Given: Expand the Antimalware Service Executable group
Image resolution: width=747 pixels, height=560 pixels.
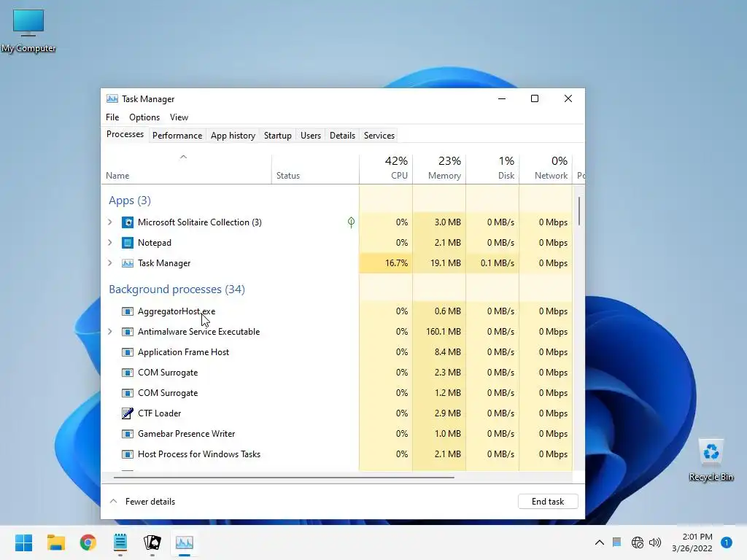Looking at the screenshot, I should (x=110, y=332).
